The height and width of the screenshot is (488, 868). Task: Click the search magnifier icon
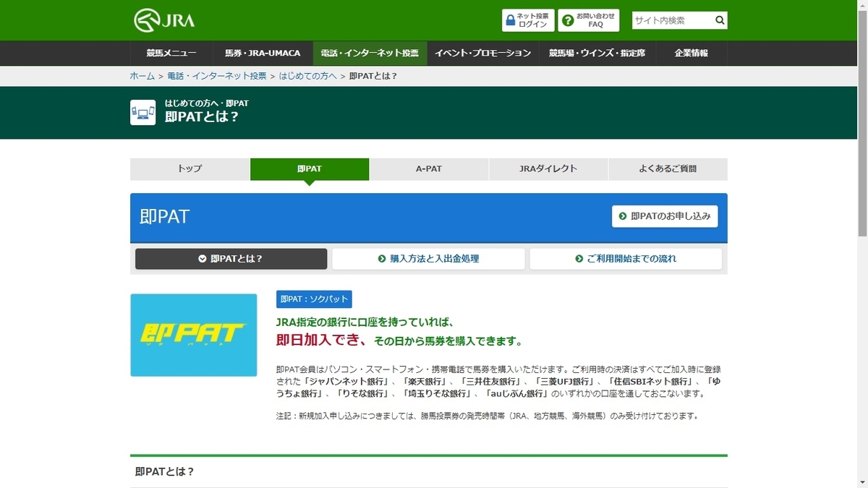pyautogui.click(x=720, y=20)
